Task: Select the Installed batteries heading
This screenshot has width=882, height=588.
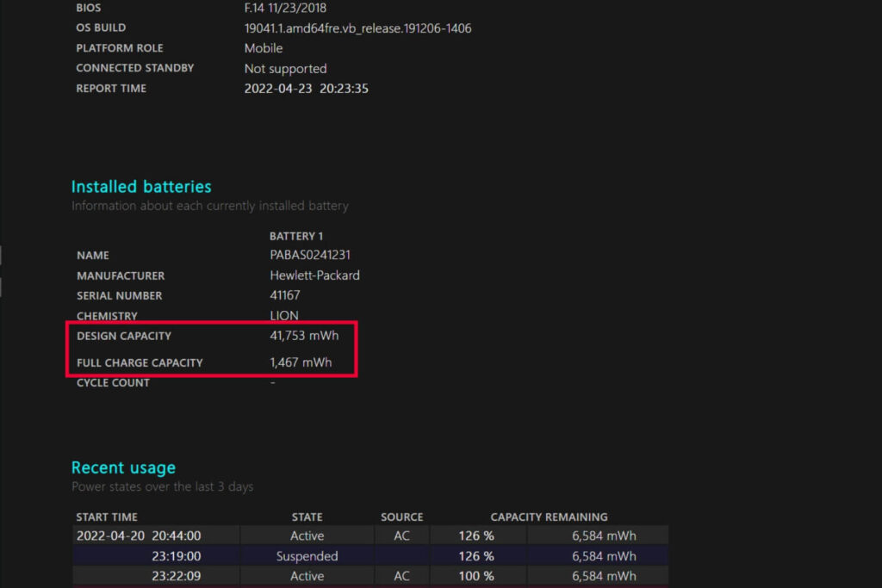Action: (141, 186)
